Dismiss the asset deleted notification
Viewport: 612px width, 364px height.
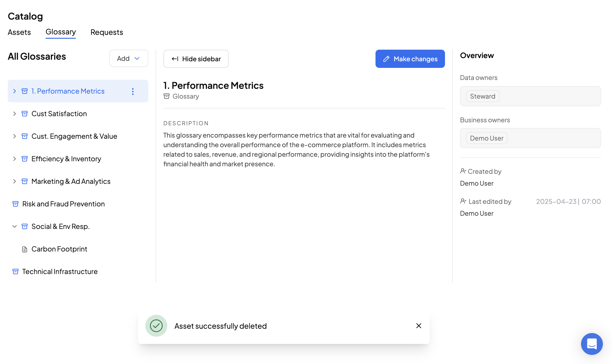(x=419, y=326)
